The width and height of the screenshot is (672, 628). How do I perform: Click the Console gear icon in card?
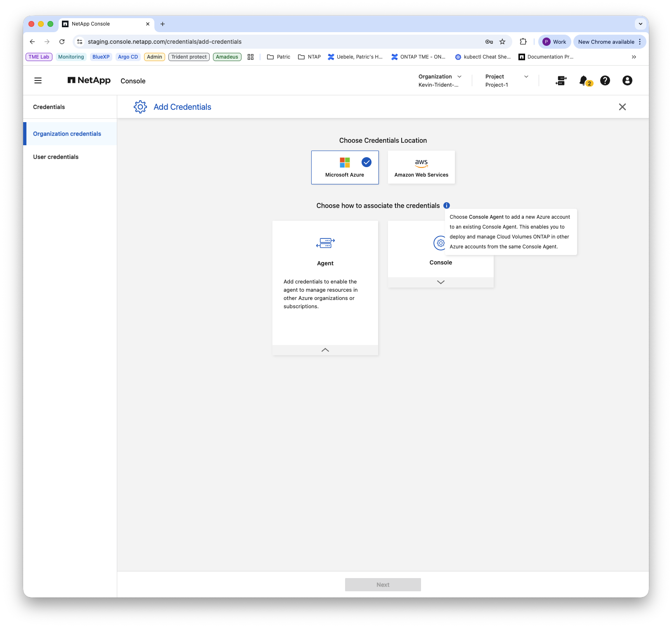pyautogui.click(x=440, y=243)
